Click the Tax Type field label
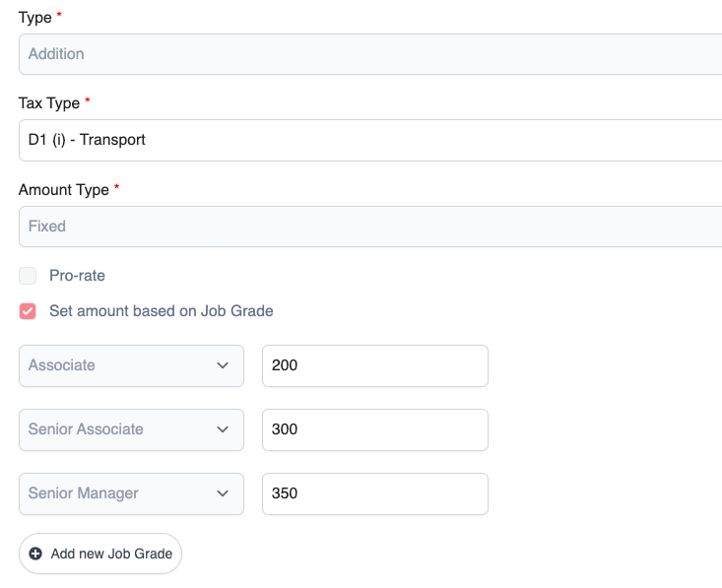The height and width of the screenshot is (588, 722). tap(49, 102)
